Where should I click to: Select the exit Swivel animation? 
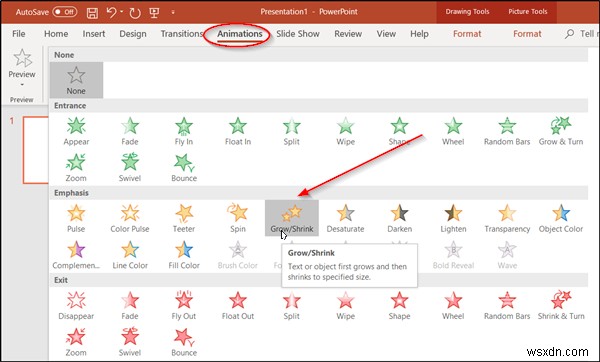(x=130, y=342)
